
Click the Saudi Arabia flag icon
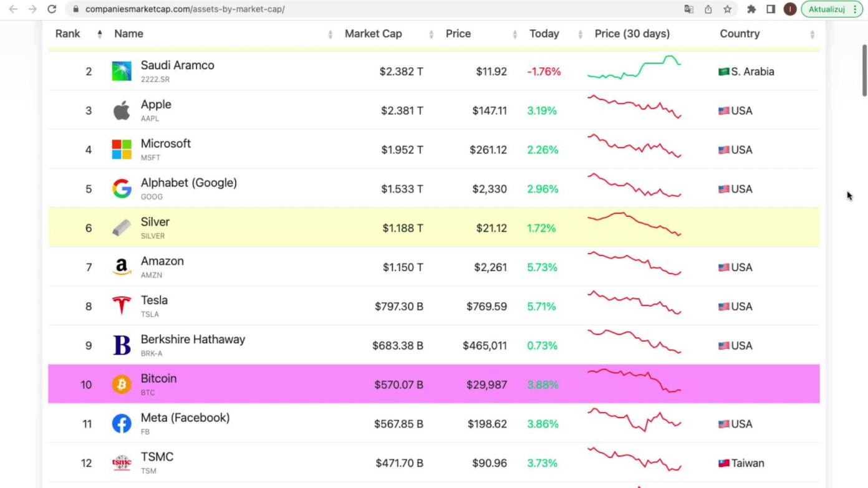(x=723, y=72)
